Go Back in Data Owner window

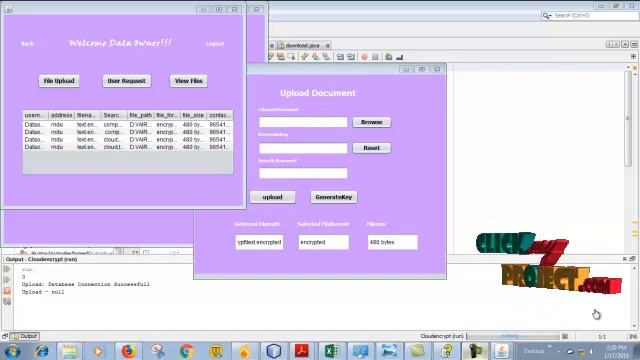27,44
